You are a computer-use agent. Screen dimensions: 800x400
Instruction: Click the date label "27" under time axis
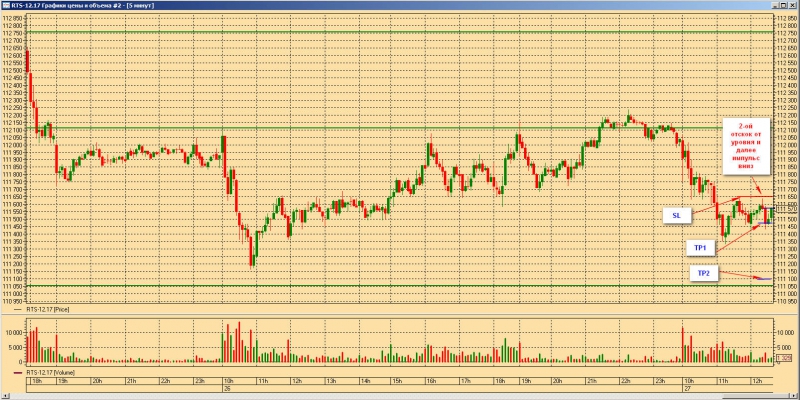687,388
